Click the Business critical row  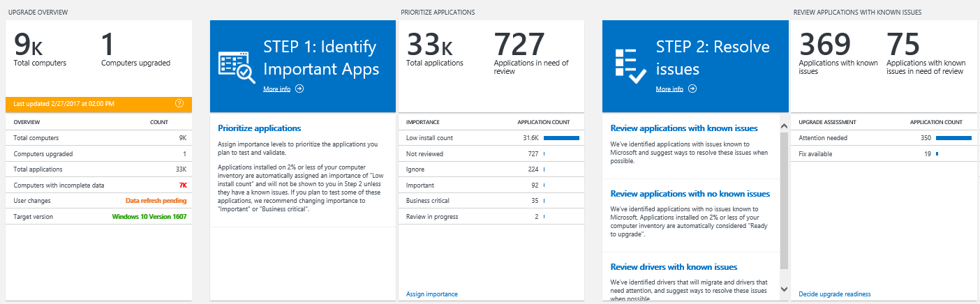(490, 202)
